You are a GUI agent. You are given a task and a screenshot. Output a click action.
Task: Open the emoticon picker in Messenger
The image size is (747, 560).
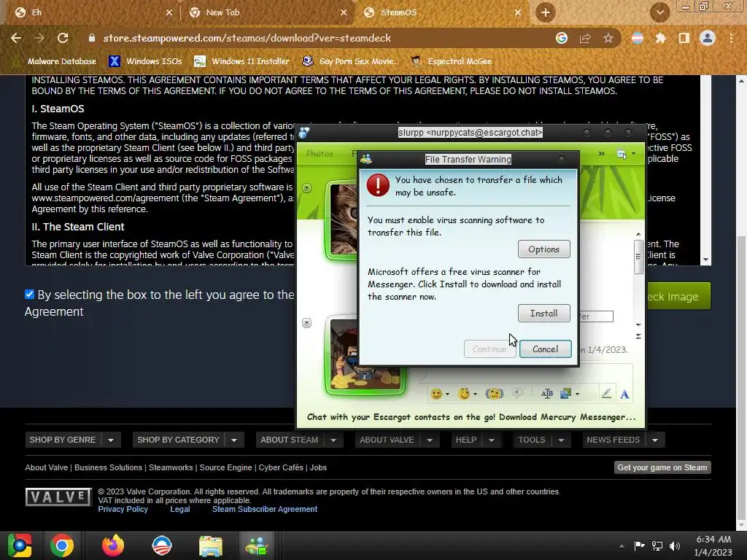coord(436,394)
